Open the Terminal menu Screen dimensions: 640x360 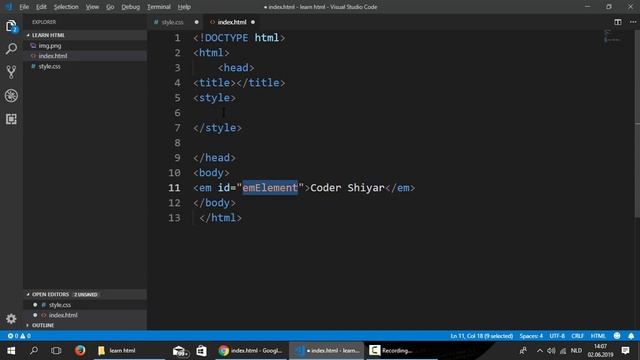(x=158, y=7)
